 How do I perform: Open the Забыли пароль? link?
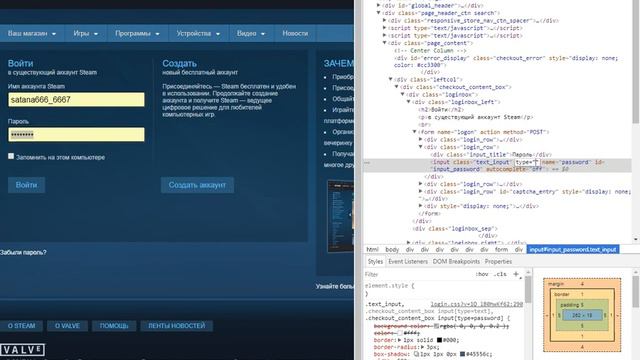pyautogui.click(x=23, y=252)
